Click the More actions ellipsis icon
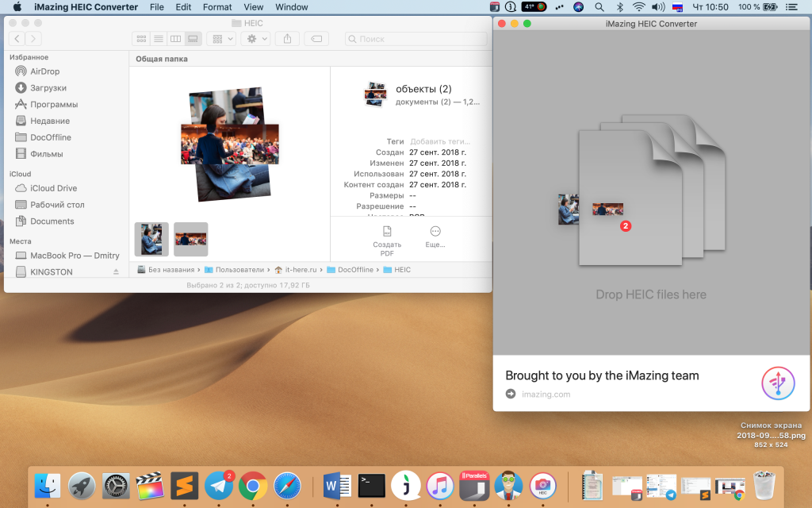Image resolution: width=812 pixels, height=508 pixels. coord(435,232)
